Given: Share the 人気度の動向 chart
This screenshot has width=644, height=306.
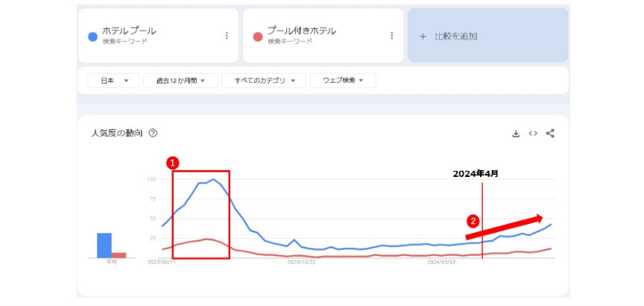Looking at the screenshot, I should click(550, 134).
